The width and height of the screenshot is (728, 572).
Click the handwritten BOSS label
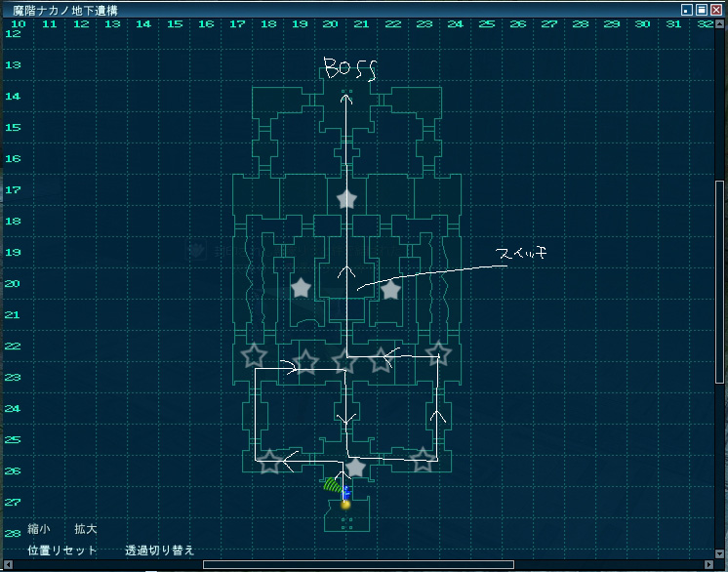pyautogui.click(x=349, y=69)
